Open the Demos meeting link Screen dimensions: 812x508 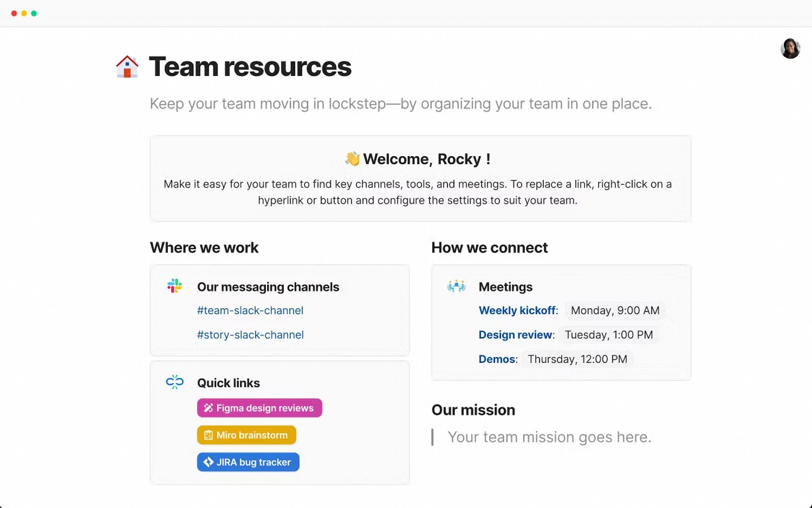(x=497, y=359)
